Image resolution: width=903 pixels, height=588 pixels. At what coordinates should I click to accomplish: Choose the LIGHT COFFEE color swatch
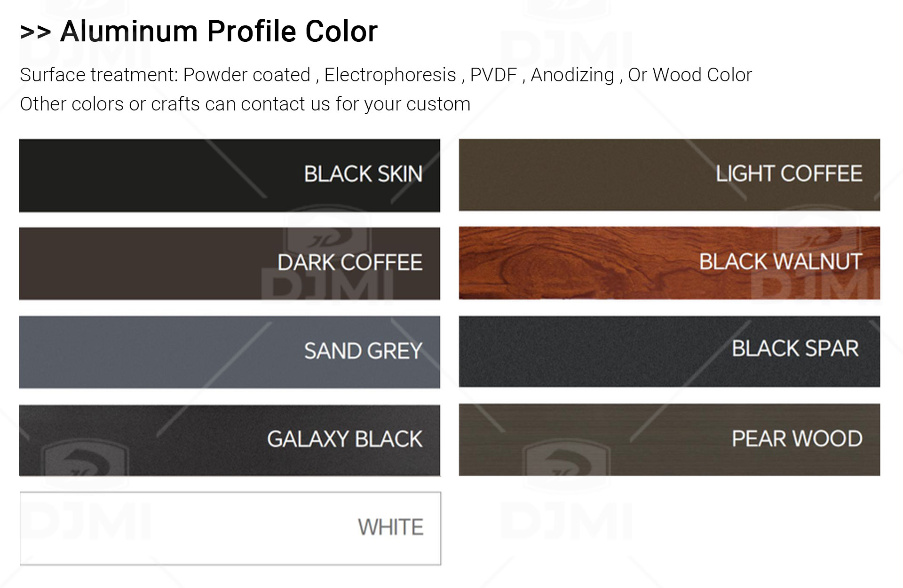pos(669,175)
